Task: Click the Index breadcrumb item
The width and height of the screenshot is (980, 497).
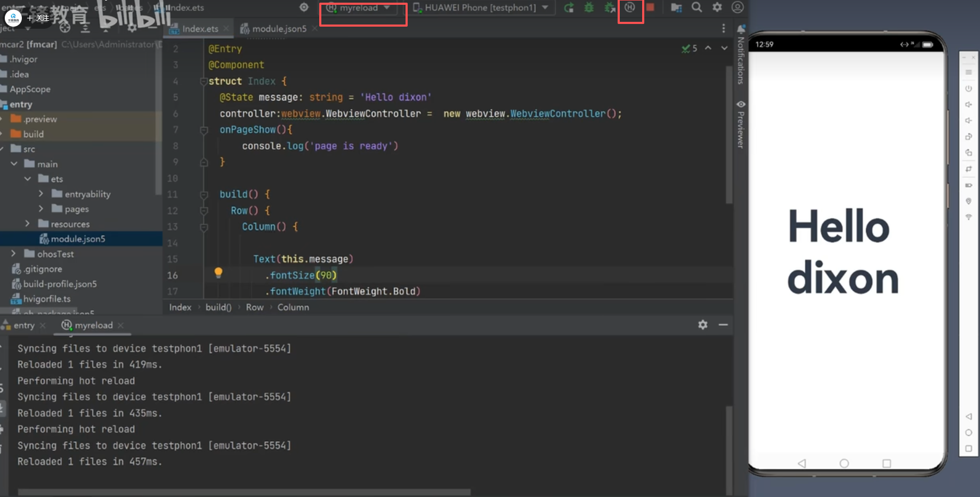Action: [180, 307]
